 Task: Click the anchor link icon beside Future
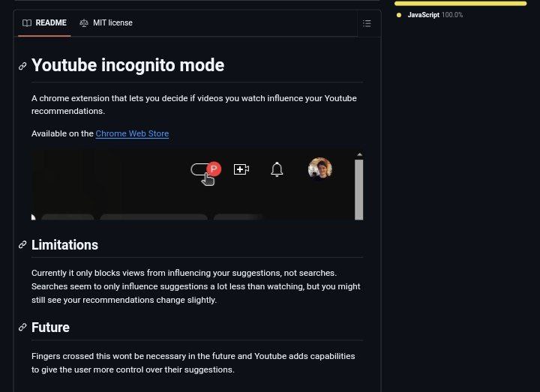click(x=22, y=327)
